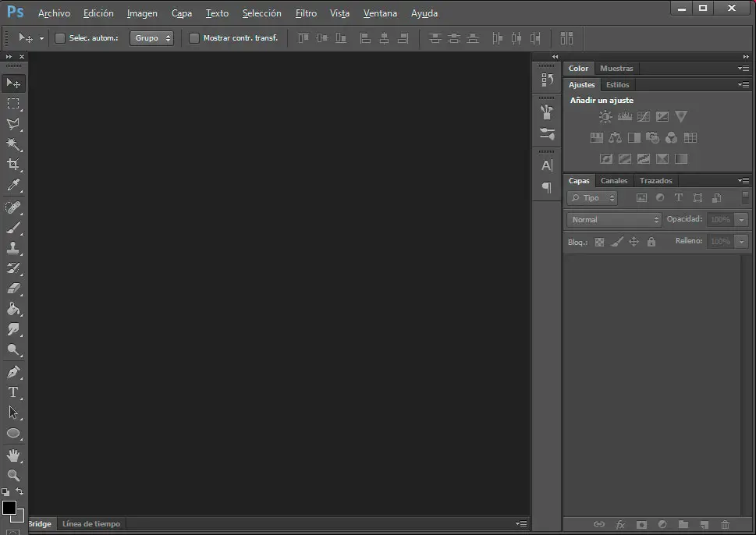The height and width of the screenshot is (535, 756).
Task: Expand the toolbox double arrow
Action: (9, 56)
